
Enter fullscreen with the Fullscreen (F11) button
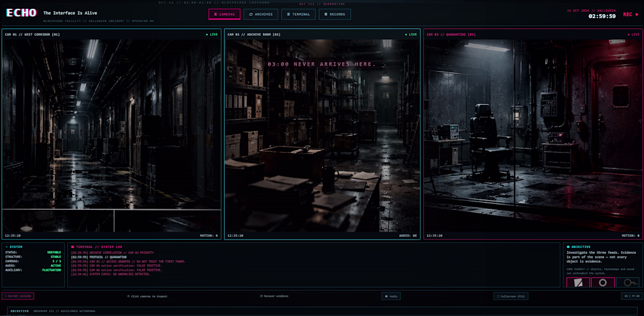click(x=511, y=296)
